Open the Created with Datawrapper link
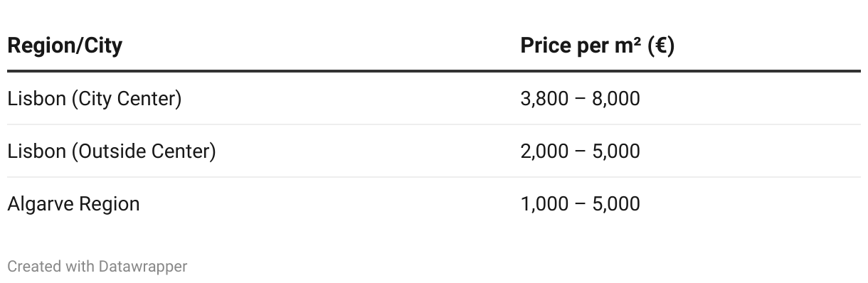 tap(97, 267)
